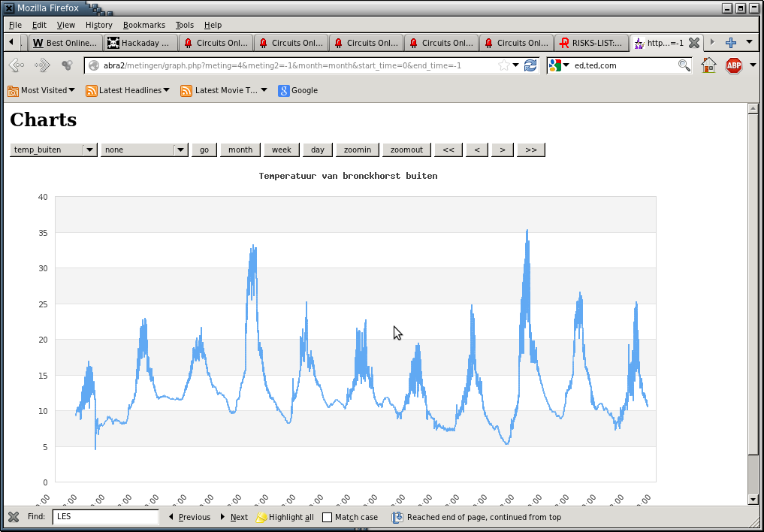Click the vertical scrollbar thumb
This screenshot has width=764, height=532.
coord(753,285)
